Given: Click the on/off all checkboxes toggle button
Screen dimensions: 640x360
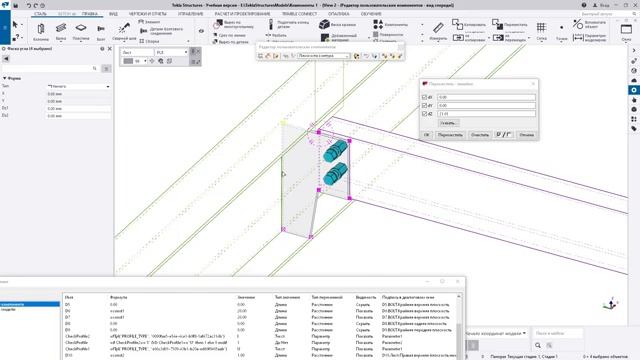Looking at the screenshot, I should coord(503,135).
